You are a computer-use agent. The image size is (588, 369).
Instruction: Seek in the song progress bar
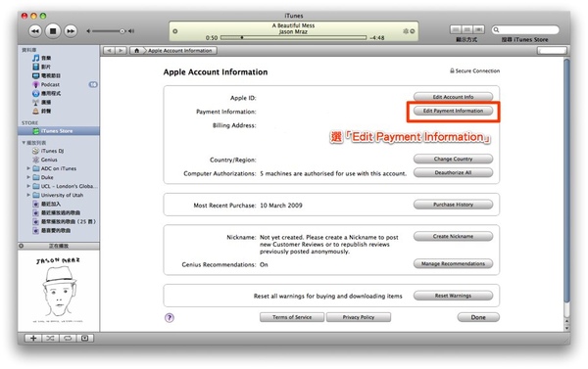coord(293,37)
